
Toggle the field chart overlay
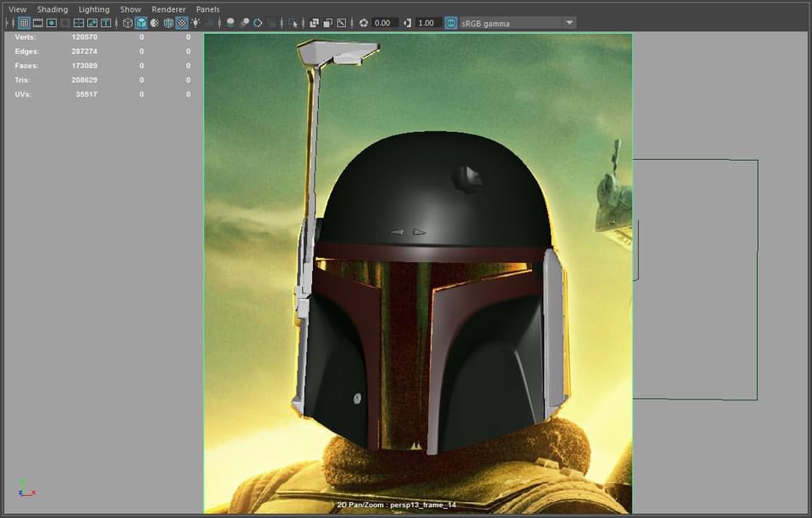[x=78, y=23]
